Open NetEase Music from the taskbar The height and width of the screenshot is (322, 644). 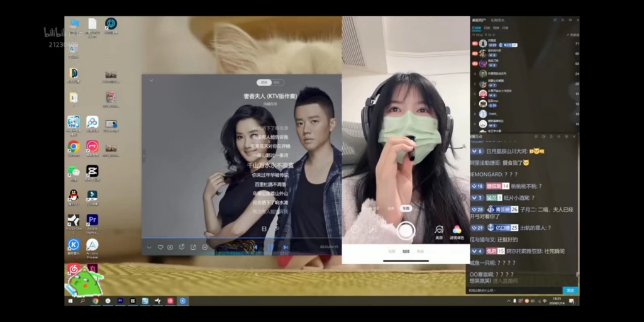coord(170,301)
